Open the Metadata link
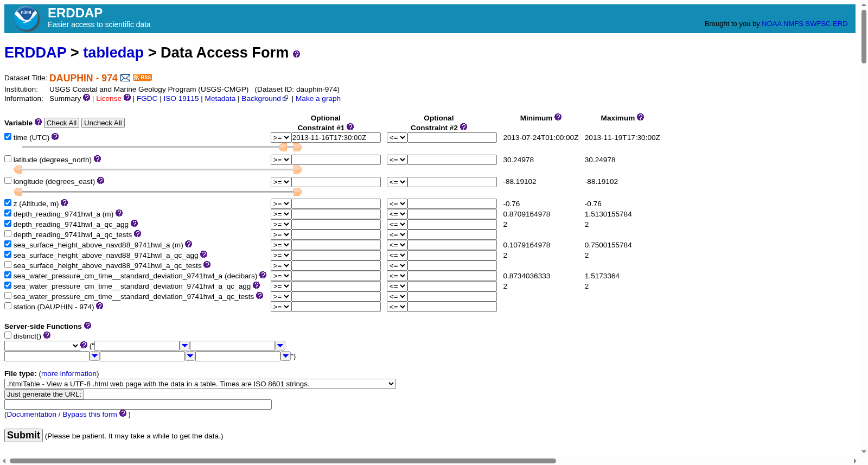The height and width of the screenshot is (465, 868). tap(220, 99)
